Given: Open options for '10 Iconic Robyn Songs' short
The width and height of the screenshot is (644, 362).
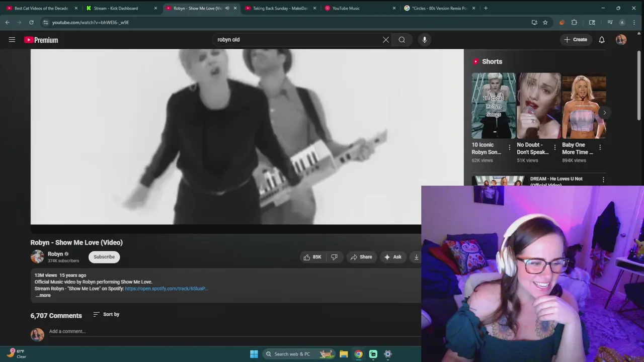Looking at the screenshot, I should coord(509,147).
